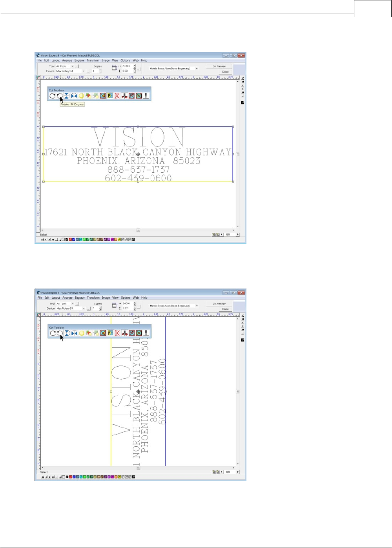Click orange color swatch in lower window palette
The image size is (392, 548).
tap(116, 477)
